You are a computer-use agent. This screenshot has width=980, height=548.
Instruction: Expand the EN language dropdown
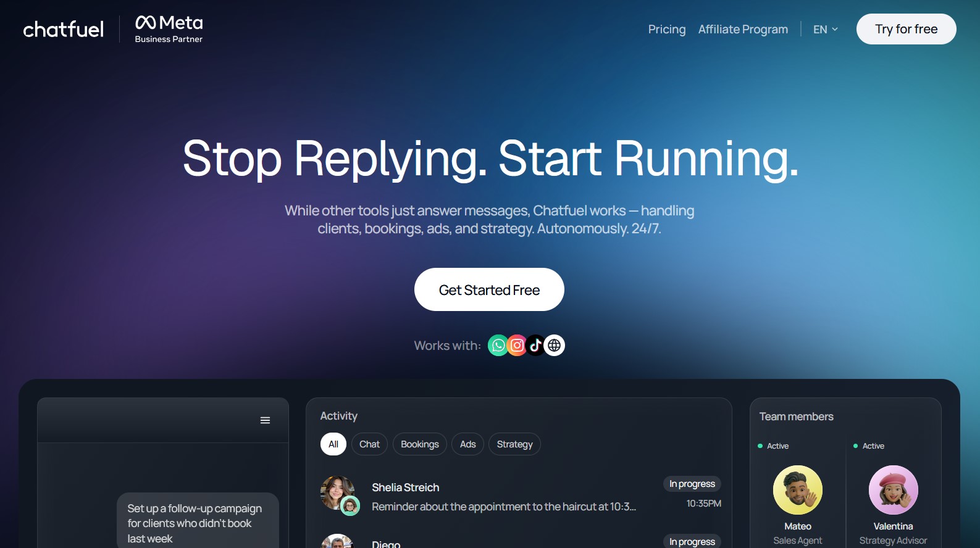[826, 29]
